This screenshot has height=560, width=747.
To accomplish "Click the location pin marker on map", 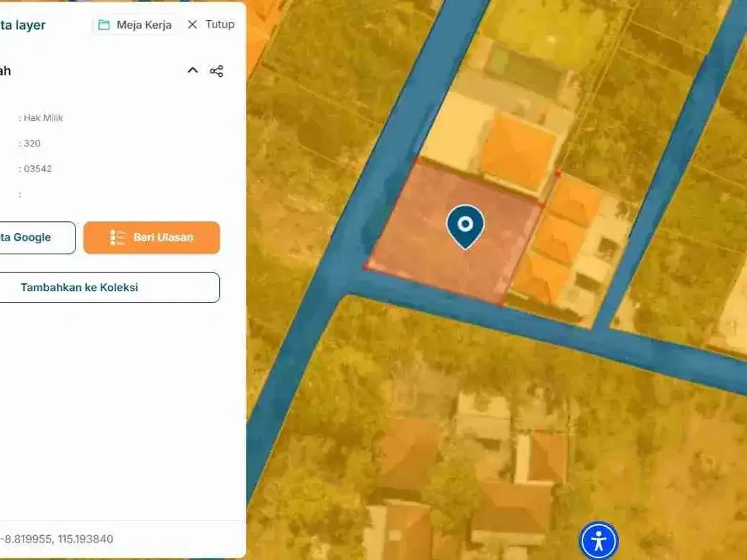I will click(465, 227).
